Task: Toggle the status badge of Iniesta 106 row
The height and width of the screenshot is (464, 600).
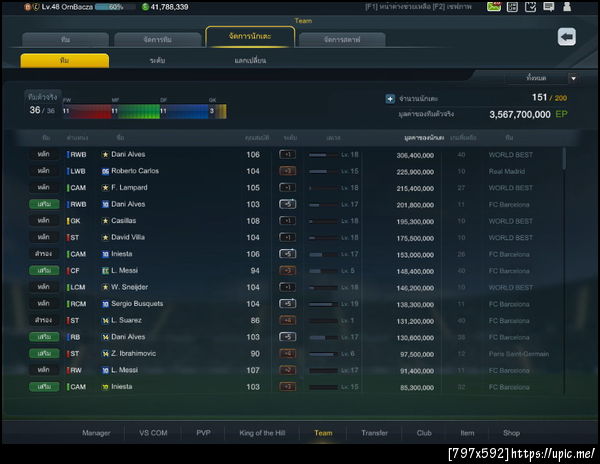Action: [44, 254]
